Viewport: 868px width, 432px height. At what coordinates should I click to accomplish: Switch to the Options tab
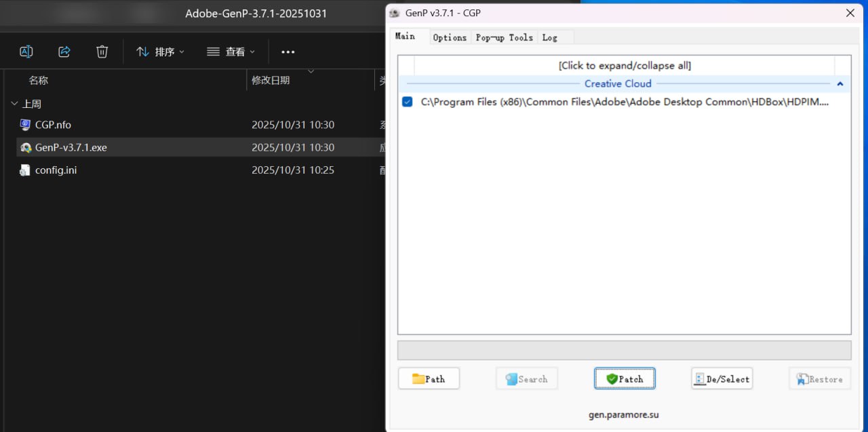(x=450, y=37)
